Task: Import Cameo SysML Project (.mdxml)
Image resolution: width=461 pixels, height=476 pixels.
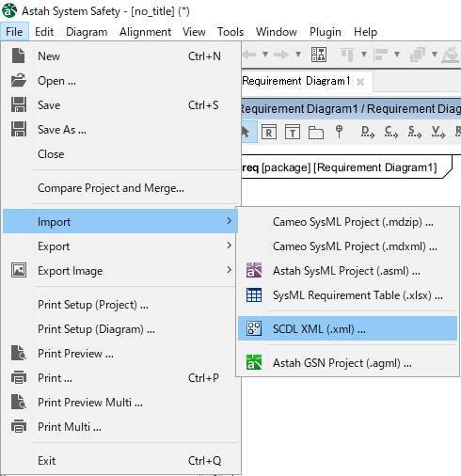Action: pyautogui.click(x=347, y=246)
